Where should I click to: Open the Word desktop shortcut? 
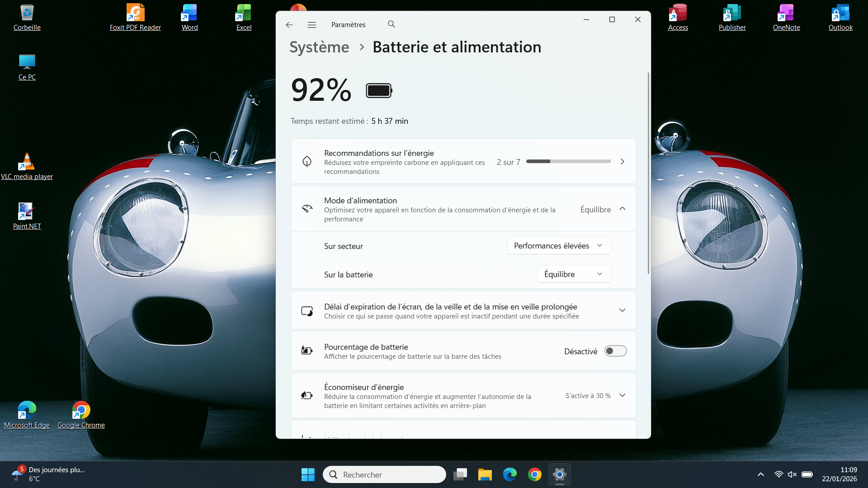pyautogui.click(x=189, y=18)
